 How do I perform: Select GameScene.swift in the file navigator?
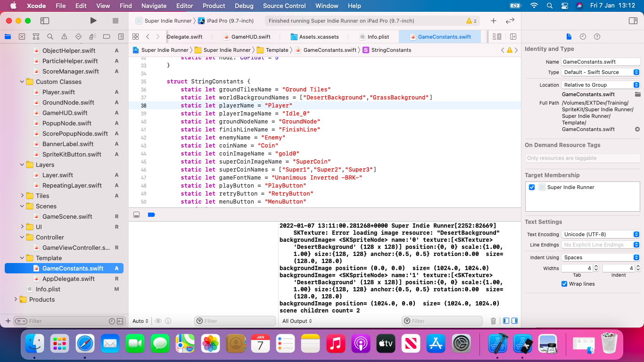[x=67, y=216]
